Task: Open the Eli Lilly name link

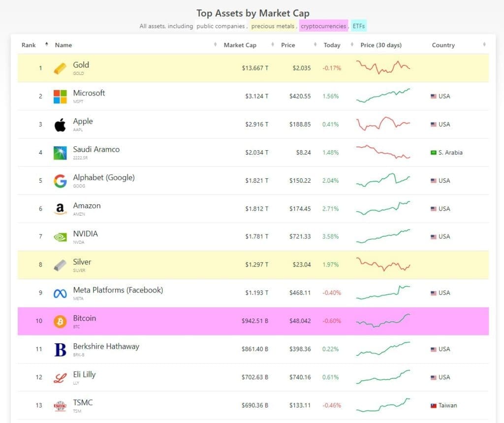Action: pyautogui.click(x=84, y=374)
